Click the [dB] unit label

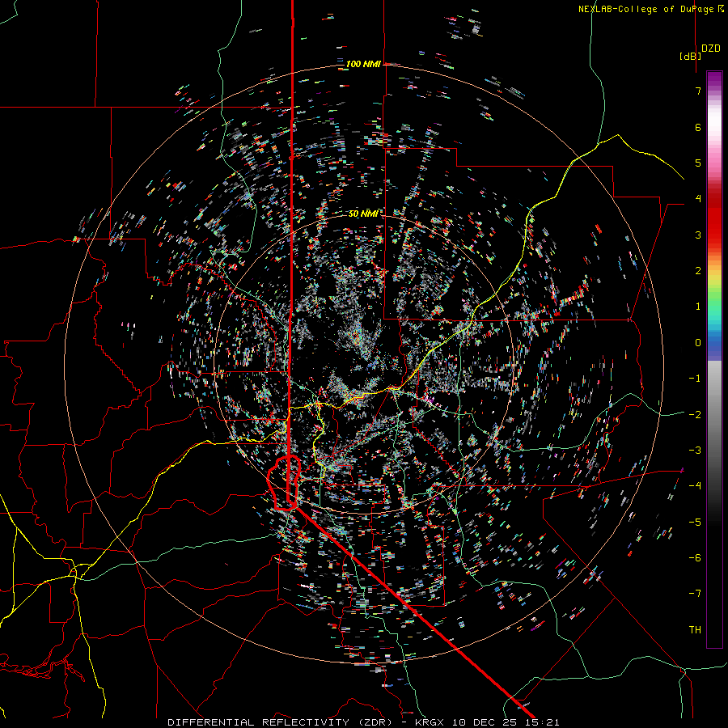[x=690, y=56]
